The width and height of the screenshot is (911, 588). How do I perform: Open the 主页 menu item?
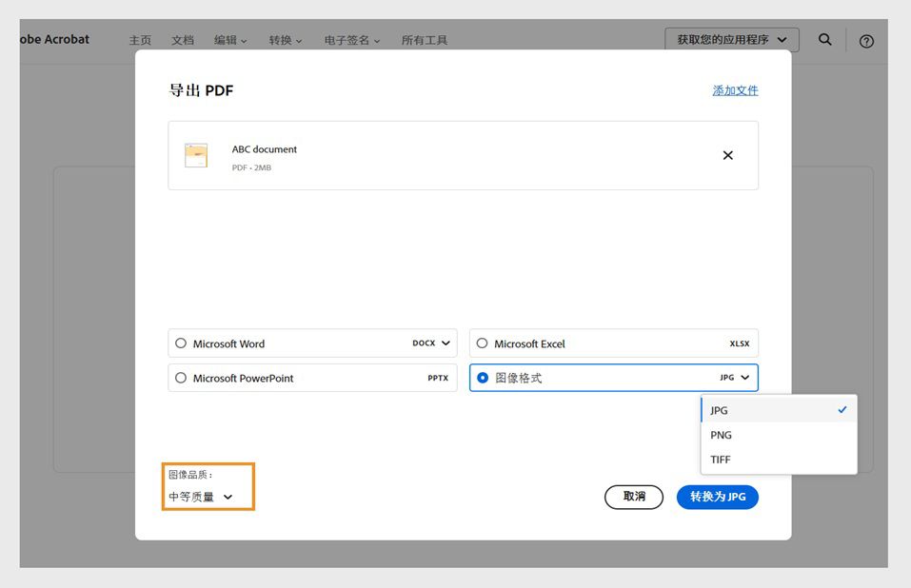click(x=140, y=40)
